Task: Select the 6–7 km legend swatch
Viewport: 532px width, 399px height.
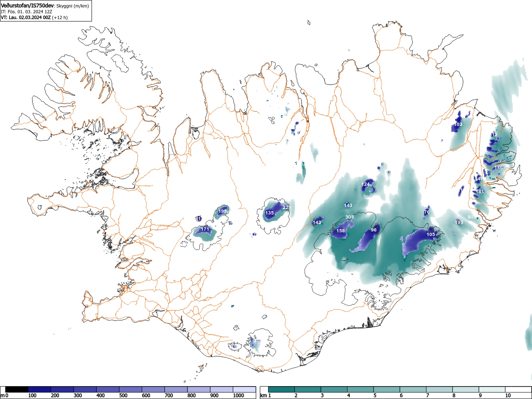Action: 414,389
